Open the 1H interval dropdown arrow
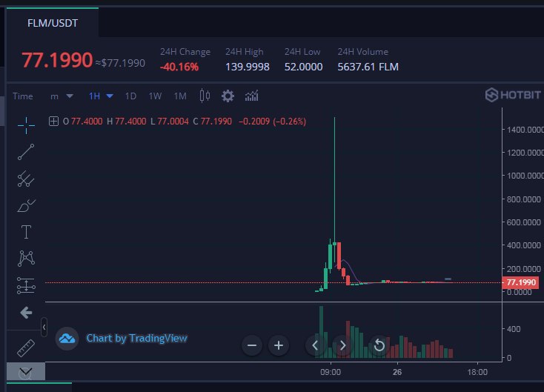 pyautogui.click(x=110, y=96)
